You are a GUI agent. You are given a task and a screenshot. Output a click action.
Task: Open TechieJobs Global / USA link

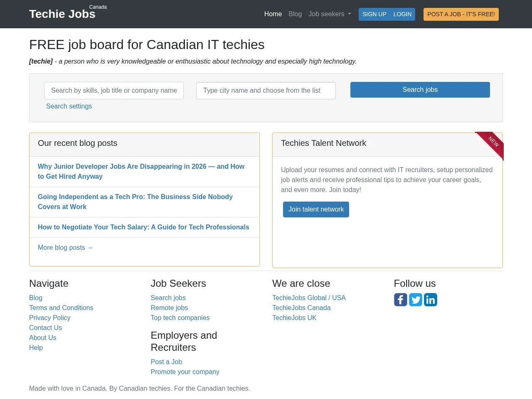309,298
